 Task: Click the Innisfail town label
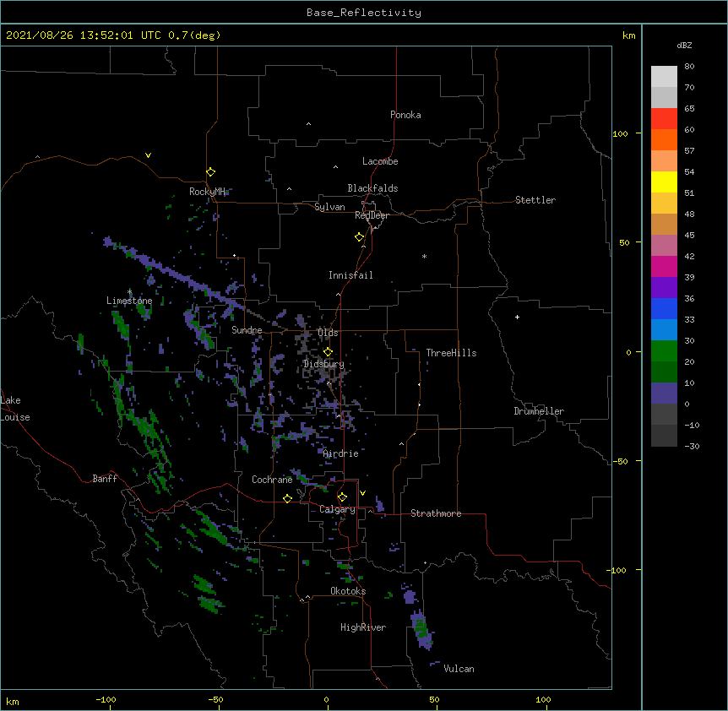(x=350, y=275)
